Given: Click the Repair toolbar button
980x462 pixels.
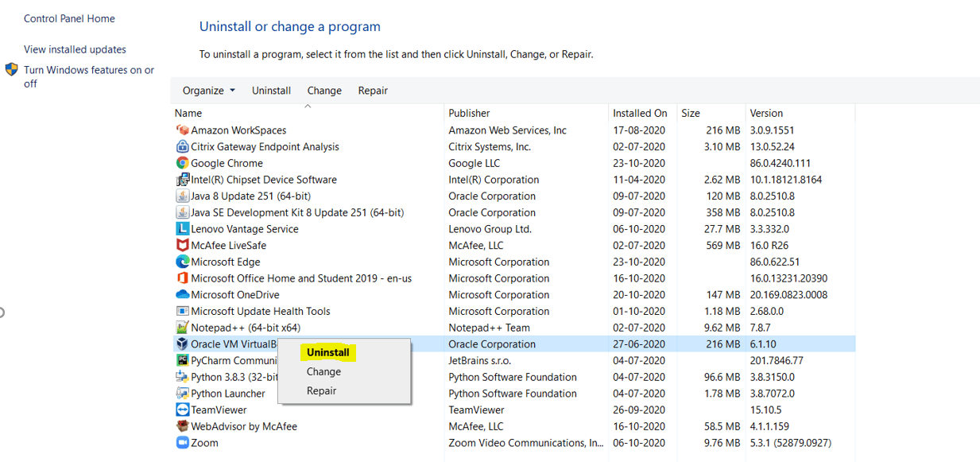Looking at the screenshot, I should (373, 91).
